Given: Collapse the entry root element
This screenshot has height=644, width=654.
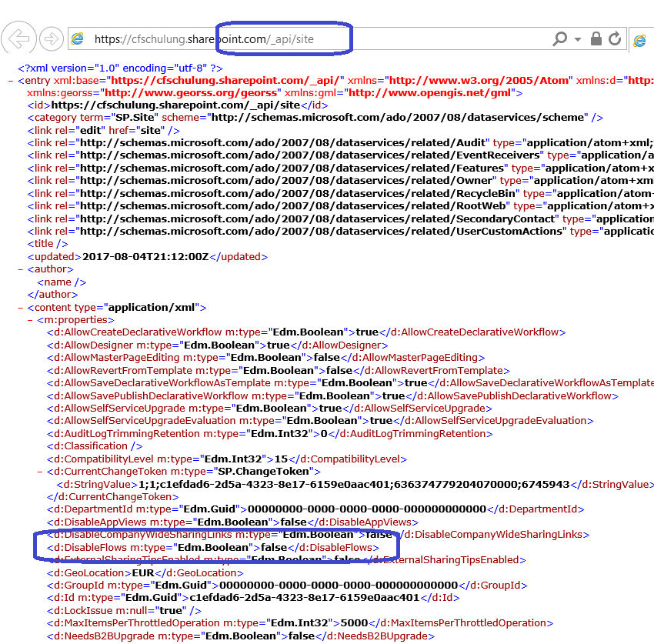Looking at the screenshot, I should tap(11, 81).
